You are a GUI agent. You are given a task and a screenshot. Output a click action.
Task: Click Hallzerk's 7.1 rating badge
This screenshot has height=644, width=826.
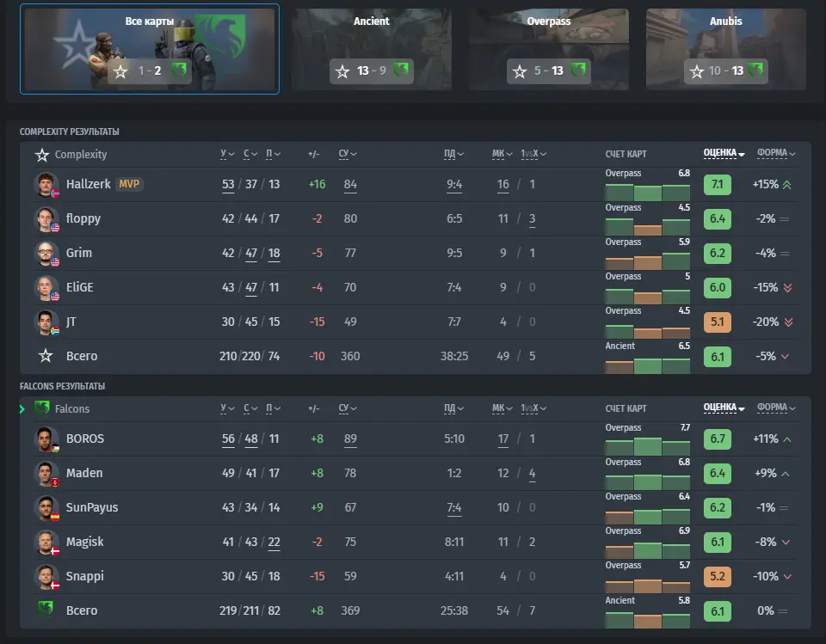(718, 184)
